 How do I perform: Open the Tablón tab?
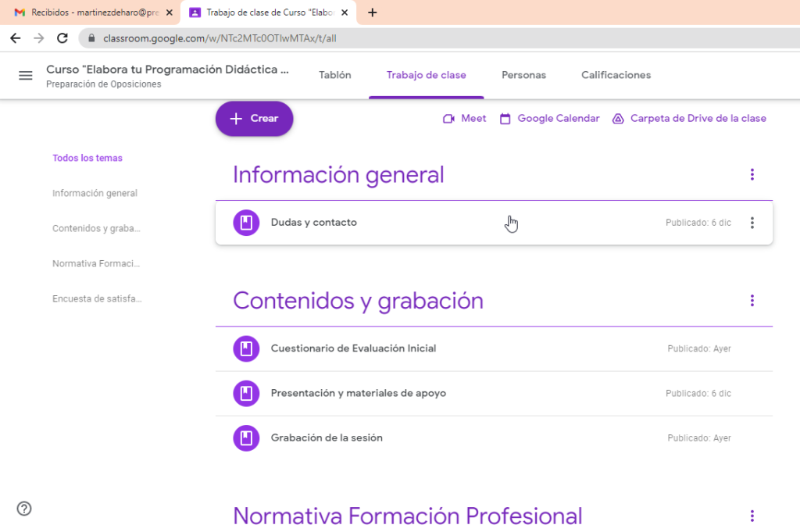click(x=334, y=75)
